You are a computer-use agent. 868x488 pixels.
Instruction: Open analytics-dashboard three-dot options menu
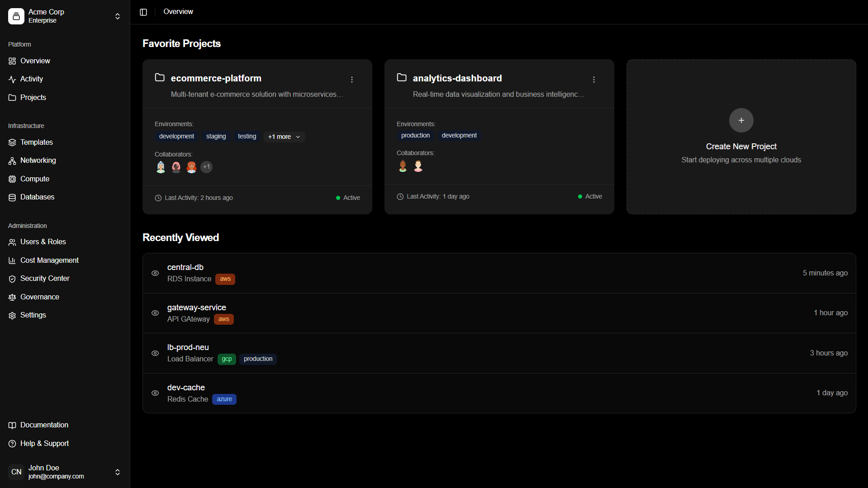594,80
